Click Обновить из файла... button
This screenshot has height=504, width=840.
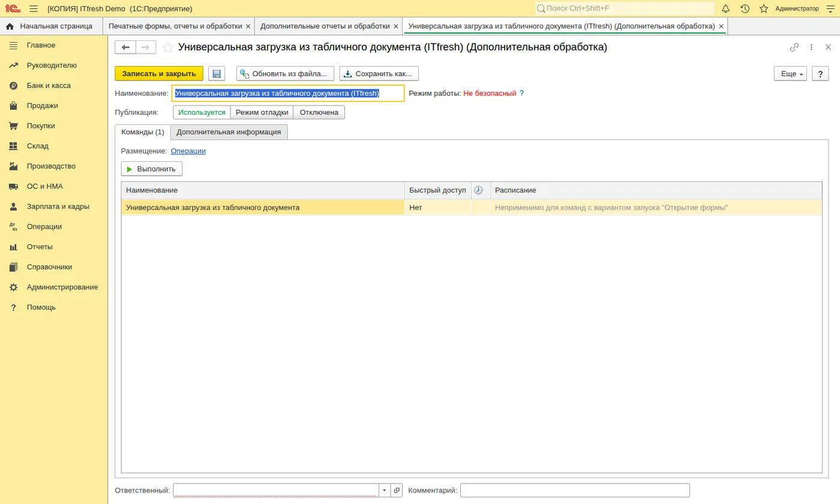(x=285, y=74)
